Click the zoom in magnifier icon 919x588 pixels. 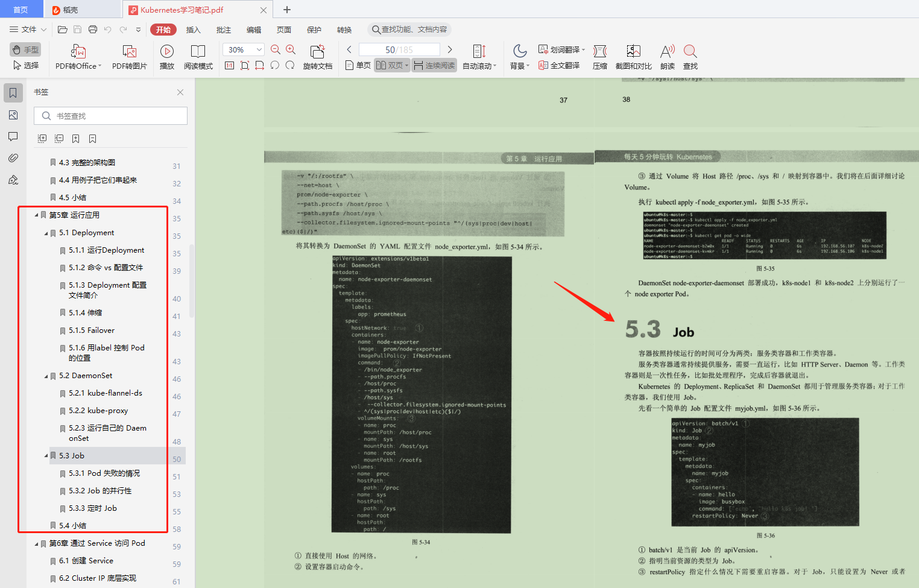click(x=291, y=49)
